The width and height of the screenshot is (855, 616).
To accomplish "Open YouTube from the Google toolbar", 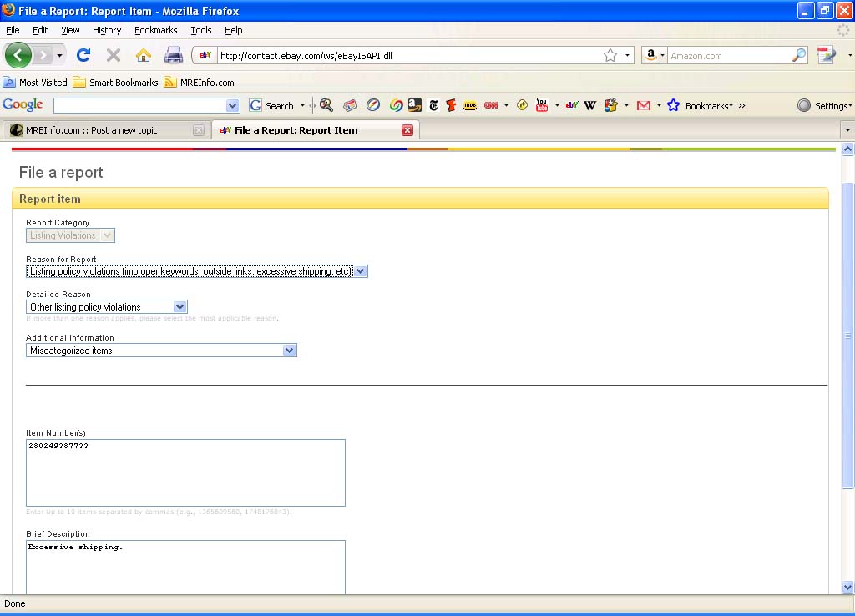I will (x=541, y=105).
